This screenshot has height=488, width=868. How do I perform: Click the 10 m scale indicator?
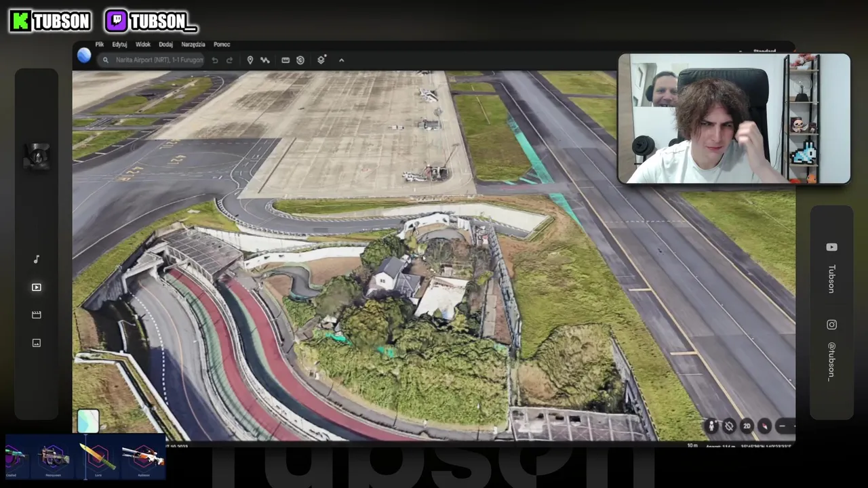[692, 445]
